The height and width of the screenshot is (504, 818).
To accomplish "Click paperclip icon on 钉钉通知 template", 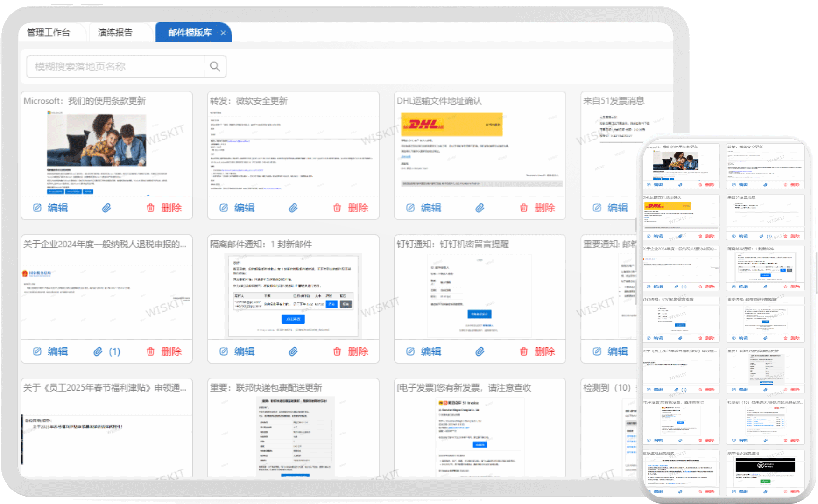I will tap(480, 351).
